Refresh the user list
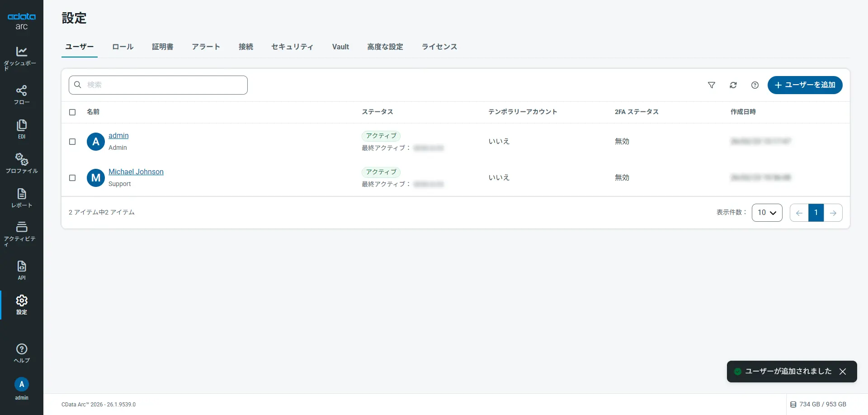The width and height of the screenshot is (868, 415). click(x=733, y=85)
